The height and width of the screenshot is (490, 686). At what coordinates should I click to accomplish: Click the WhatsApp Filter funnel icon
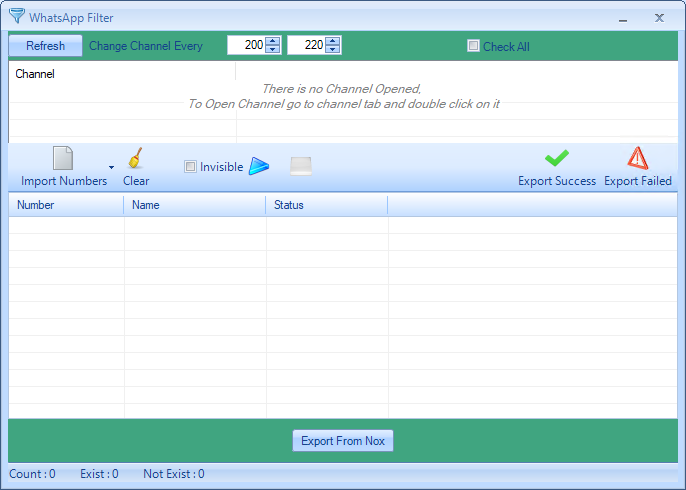pos(17,16)
